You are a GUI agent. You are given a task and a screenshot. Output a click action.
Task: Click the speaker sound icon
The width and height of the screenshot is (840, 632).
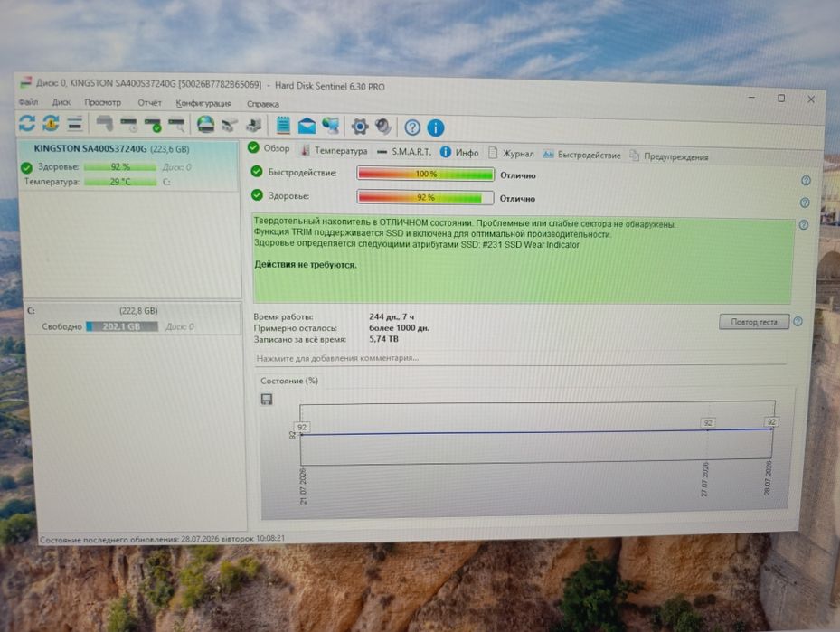point(383,127)
